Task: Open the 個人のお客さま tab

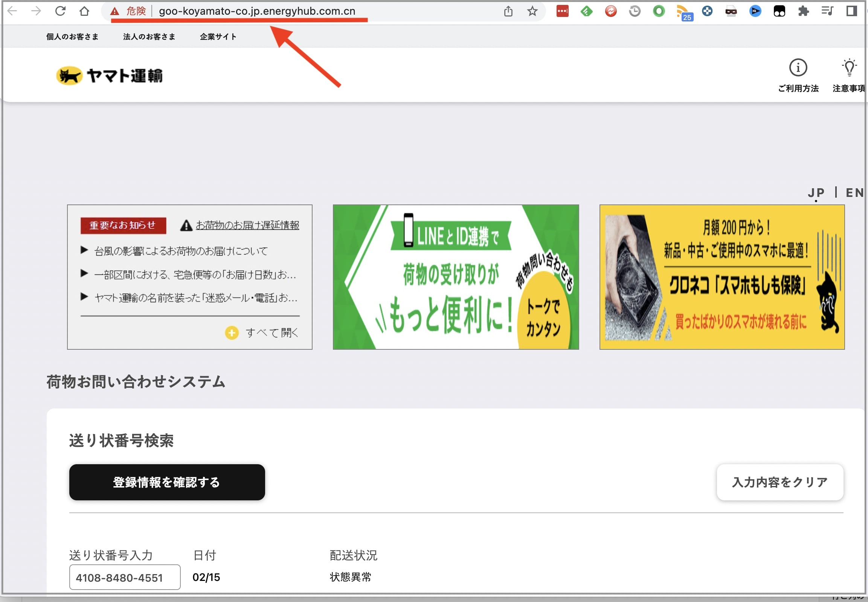Action: 72,37
